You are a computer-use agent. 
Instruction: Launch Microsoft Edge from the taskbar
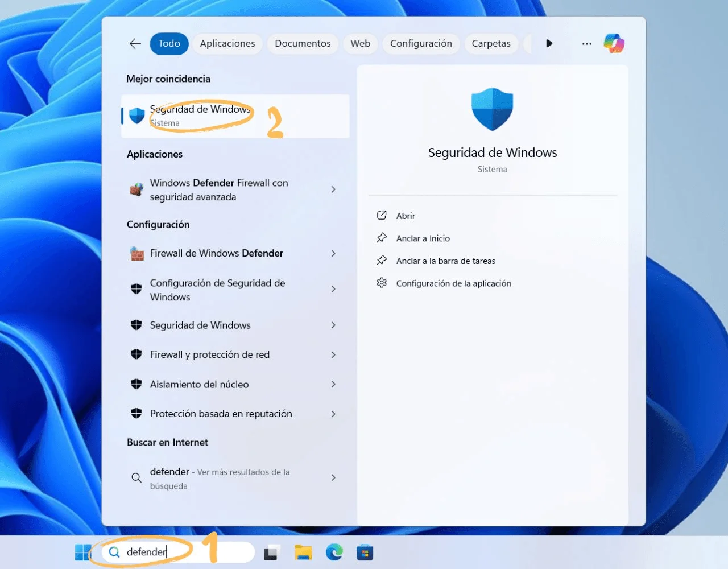334,552
